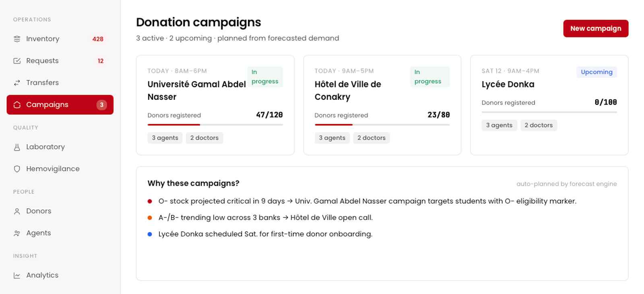Click the 3 agents tag on Hôtel de Ville
The image size is (644, 294).
pyautogui.click(x=332, y=138)
